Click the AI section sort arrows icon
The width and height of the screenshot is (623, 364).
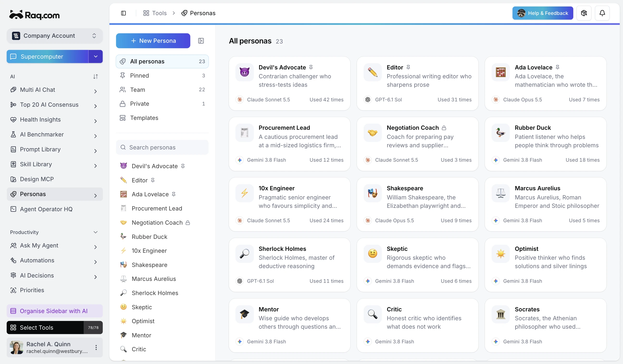coord(95,77)
